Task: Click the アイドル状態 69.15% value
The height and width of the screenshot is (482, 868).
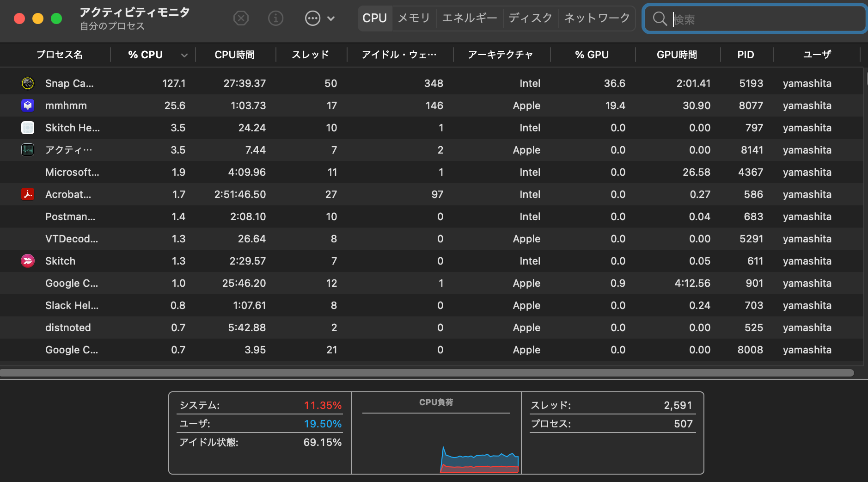Action: (323, 442)
